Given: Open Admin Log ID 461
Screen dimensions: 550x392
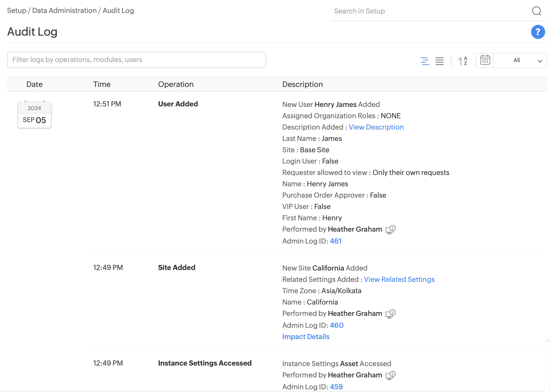Looking at the screenshot, I should (336, 241).
